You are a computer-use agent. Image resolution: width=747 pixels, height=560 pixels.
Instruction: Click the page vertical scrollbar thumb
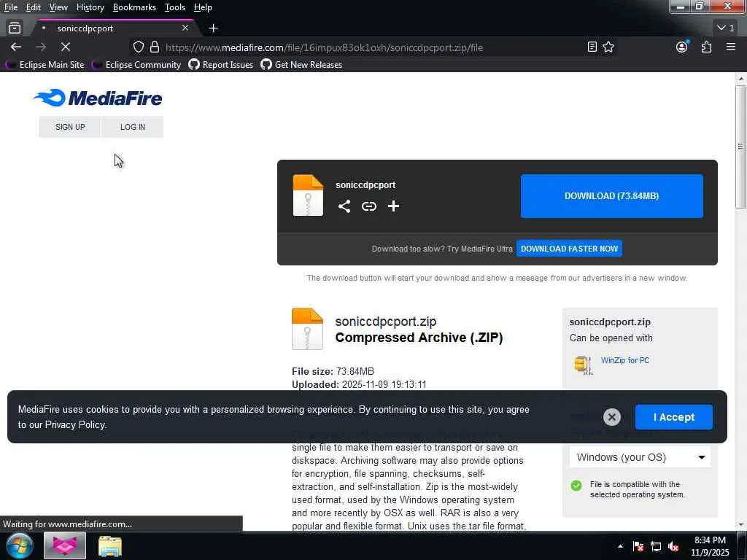(x=740, y=147)
